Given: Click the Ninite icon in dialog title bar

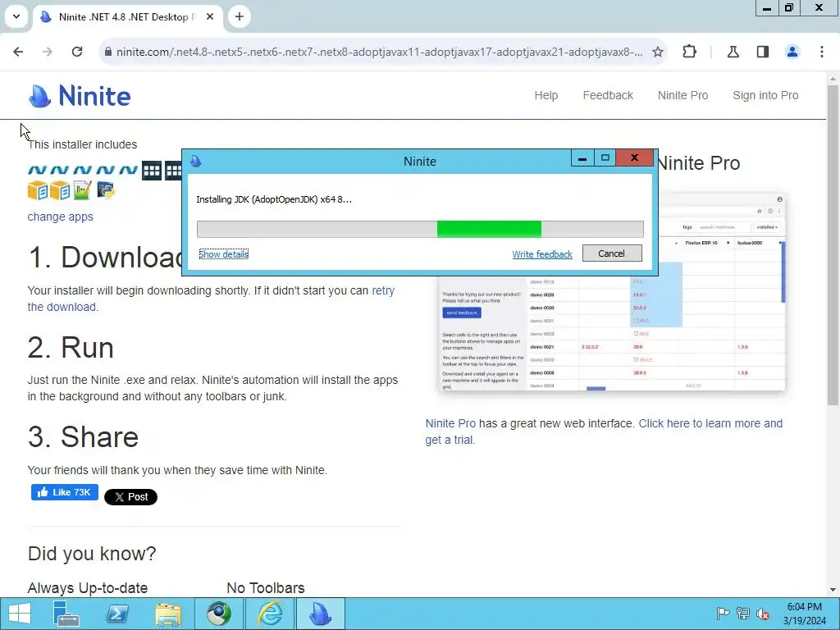Looking at the screenshot, I should (195, 162).
